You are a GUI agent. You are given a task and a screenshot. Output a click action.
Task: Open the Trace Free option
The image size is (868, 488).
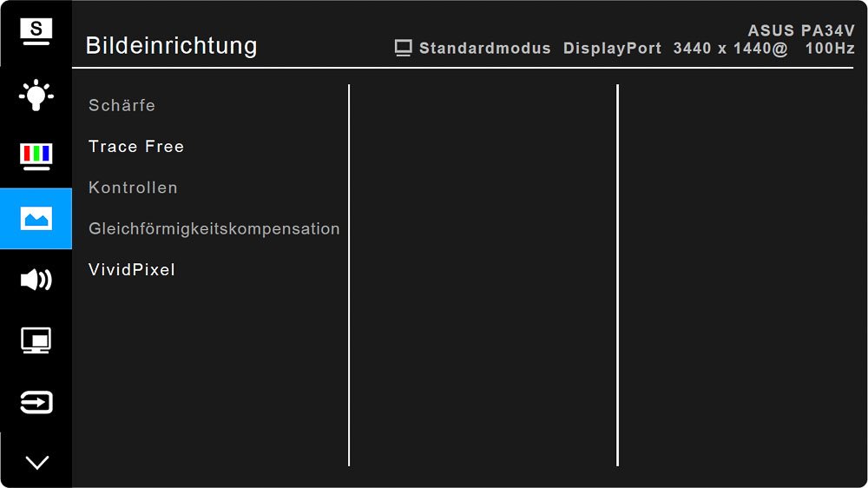(136, 146)
